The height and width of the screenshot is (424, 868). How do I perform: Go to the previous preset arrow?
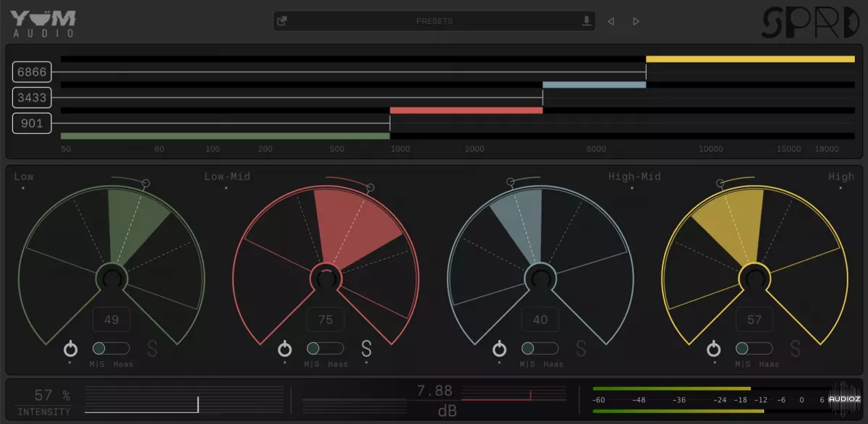[611, 21]
